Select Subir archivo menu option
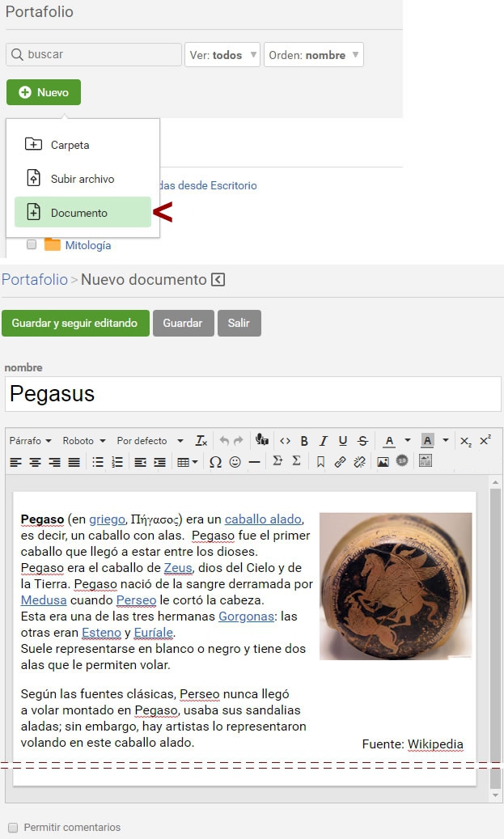Viewport: 504px width, 839px height. (83, 179)
